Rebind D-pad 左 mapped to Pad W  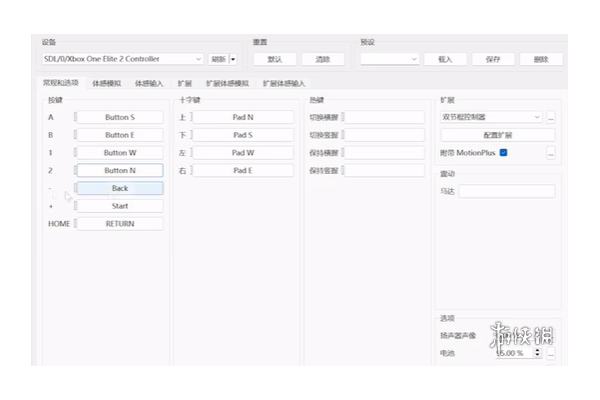[243, 153]
